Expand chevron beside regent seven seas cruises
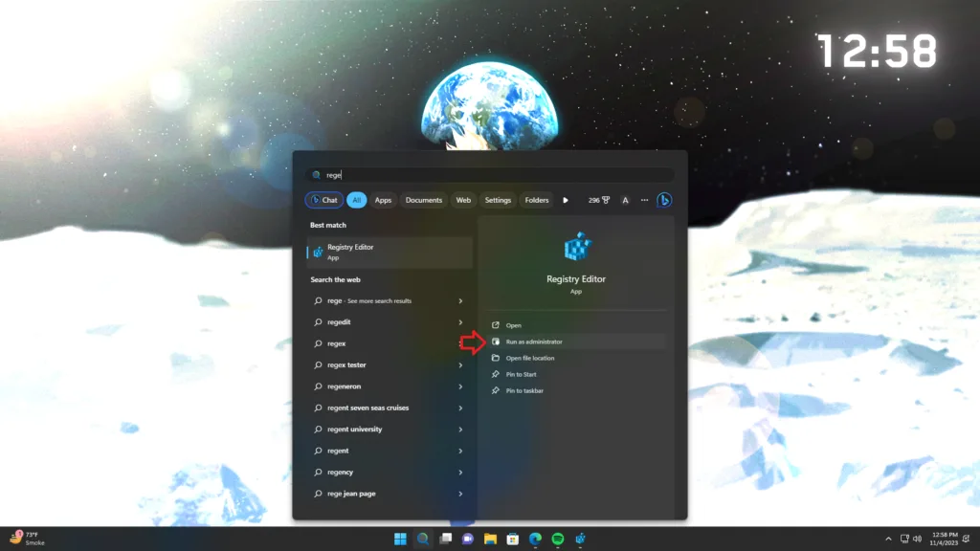Screen dimensions: 980x551 (x=460, y=408)
